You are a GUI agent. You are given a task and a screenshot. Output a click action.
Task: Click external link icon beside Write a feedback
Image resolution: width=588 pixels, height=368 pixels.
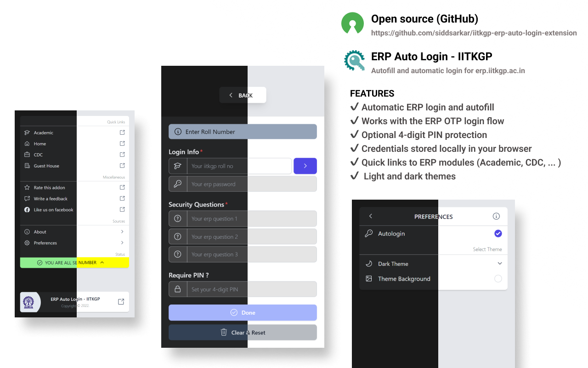(x=122, y=199)
